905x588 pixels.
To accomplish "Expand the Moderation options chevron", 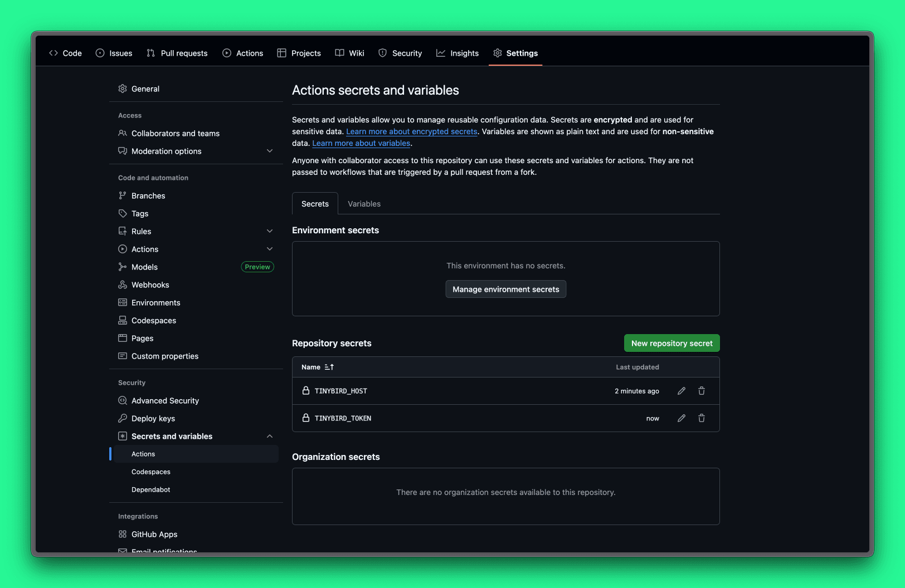I will [270, 150].
